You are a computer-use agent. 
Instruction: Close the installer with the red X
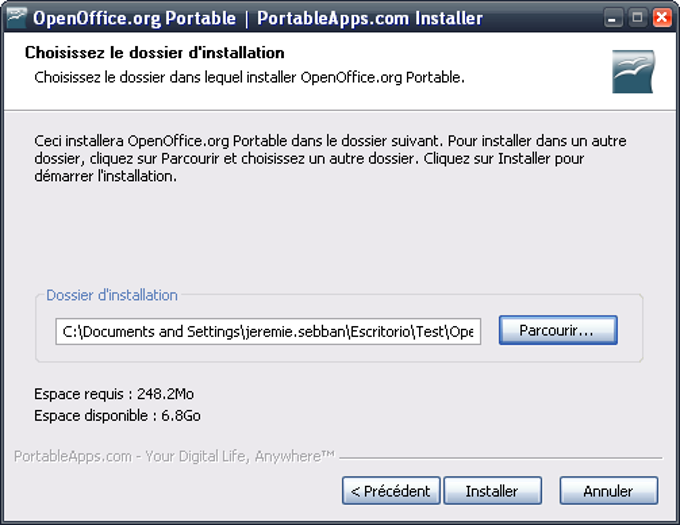661,18
